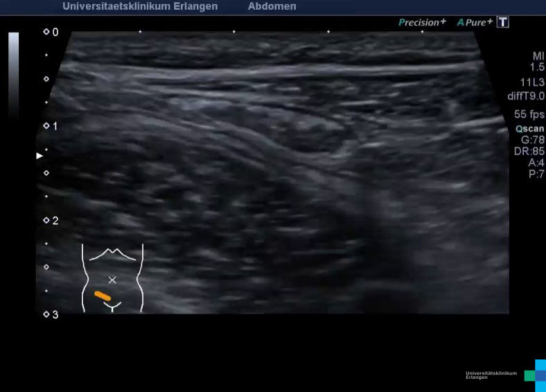The height and width of the screenshot is (392, 546).
Task: Click the Universitaetsklinikum Erlangen header title
Action: [140, 6]
